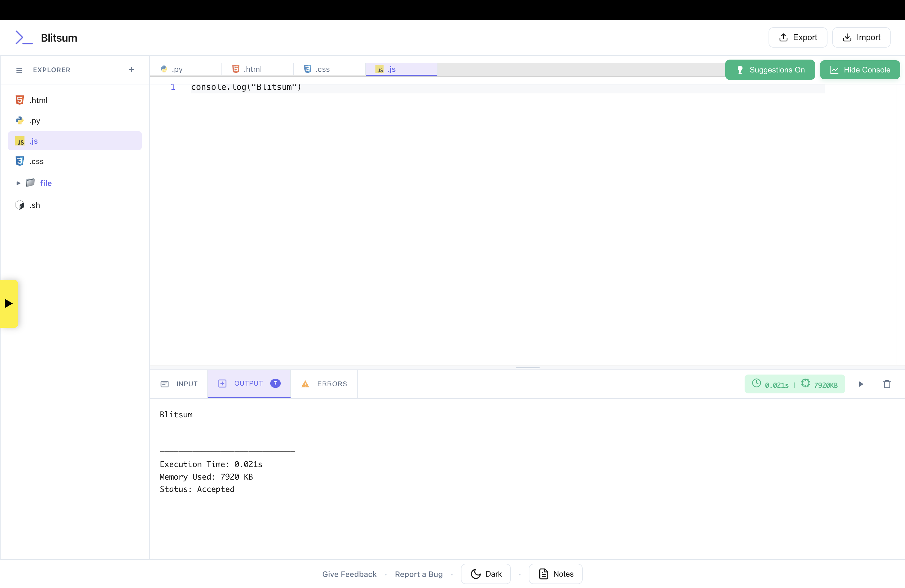Viewport: 905px width, 588px height.
Task: Open the Report a Bug link
Action: click(x=419, y=574)
